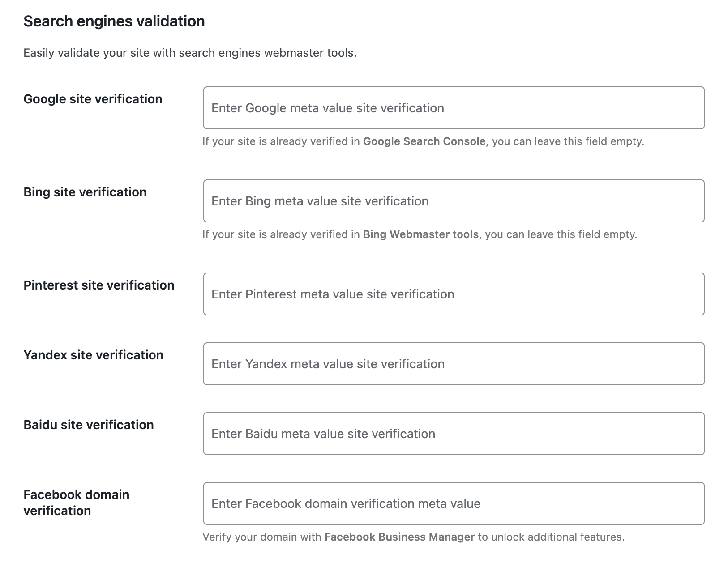Click the "Easily validate your site" description text
Viewport: 728px width, 571px height.
pyautogui.click(x=190, y=53)
